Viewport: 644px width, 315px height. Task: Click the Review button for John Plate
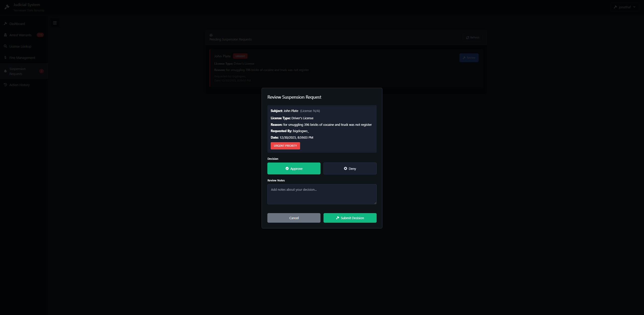coord(469,58)
